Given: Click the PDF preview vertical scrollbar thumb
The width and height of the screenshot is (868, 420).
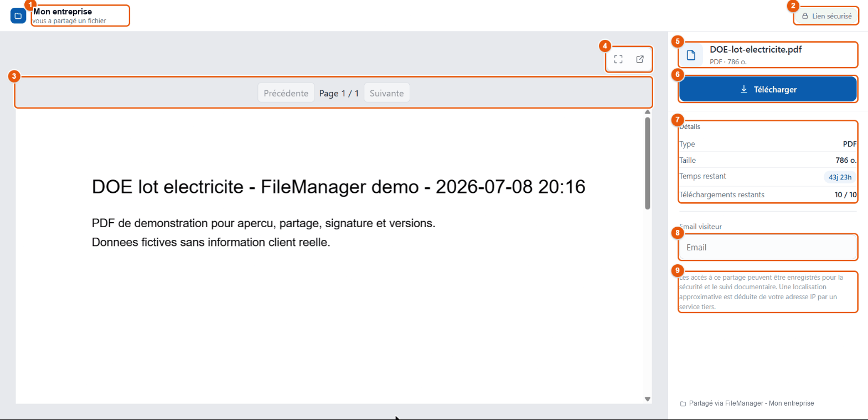Looking at the screenshot, I should click(647, 163).
